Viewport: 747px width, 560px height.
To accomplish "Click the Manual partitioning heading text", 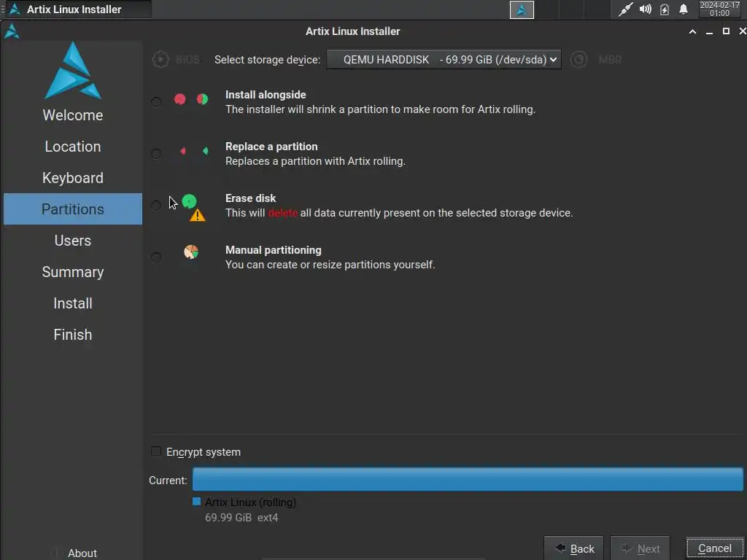I will coord(274,250).
